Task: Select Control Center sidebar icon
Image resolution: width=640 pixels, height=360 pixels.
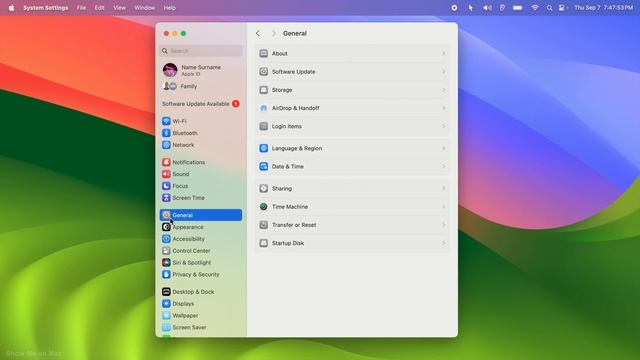Action: coord(166,251)
